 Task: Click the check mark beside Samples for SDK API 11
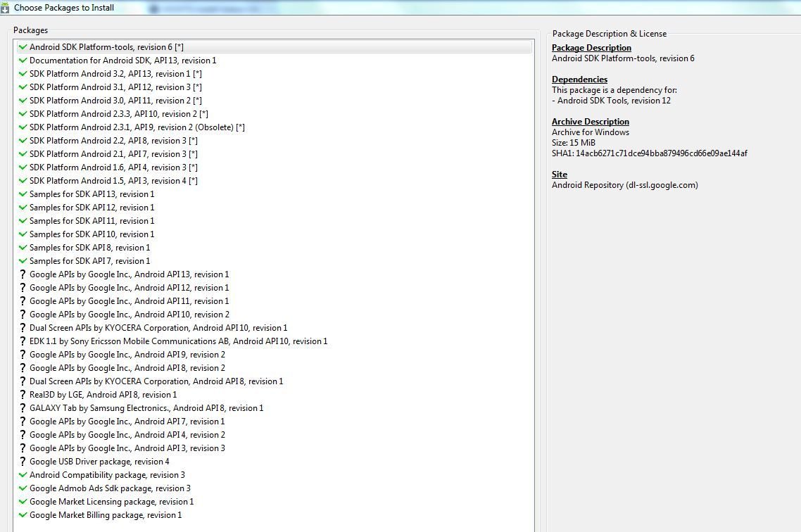tap(23, 220)
